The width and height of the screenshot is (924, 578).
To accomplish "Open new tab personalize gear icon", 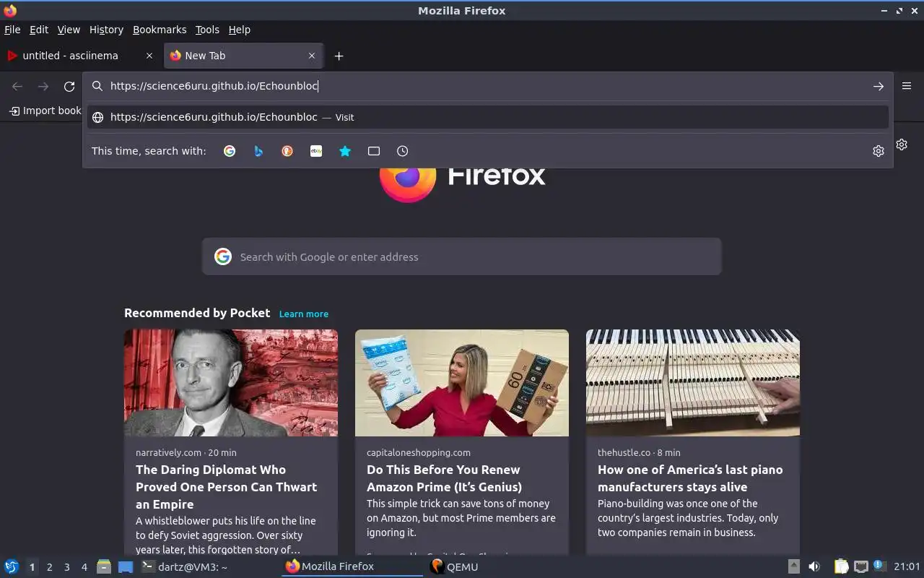I will click(x=902, y=144).
